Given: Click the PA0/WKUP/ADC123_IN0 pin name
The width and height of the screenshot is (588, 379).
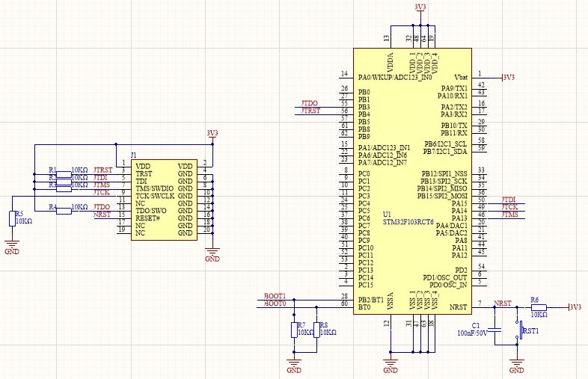Looking at the screenshot, I should (395, 78).
